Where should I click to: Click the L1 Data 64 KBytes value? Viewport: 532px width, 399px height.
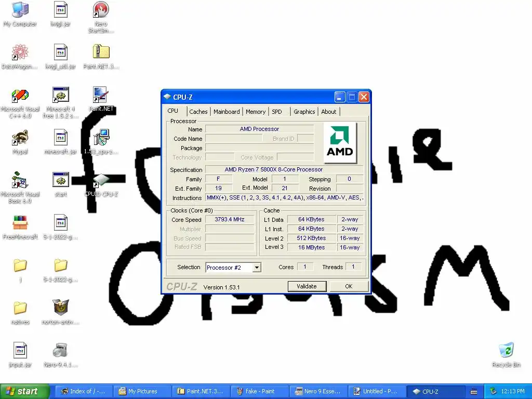[x=312, y=220]
